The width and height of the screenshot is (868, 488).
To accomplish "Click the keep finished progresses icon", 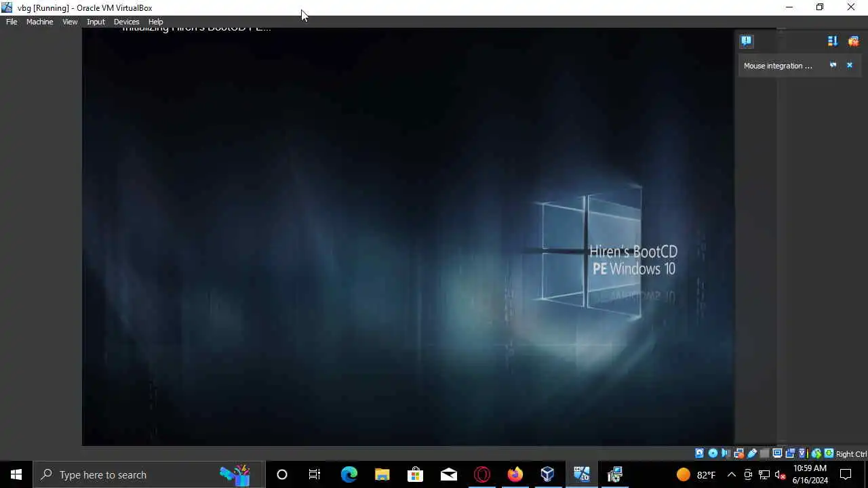I will tap(833, 41).
